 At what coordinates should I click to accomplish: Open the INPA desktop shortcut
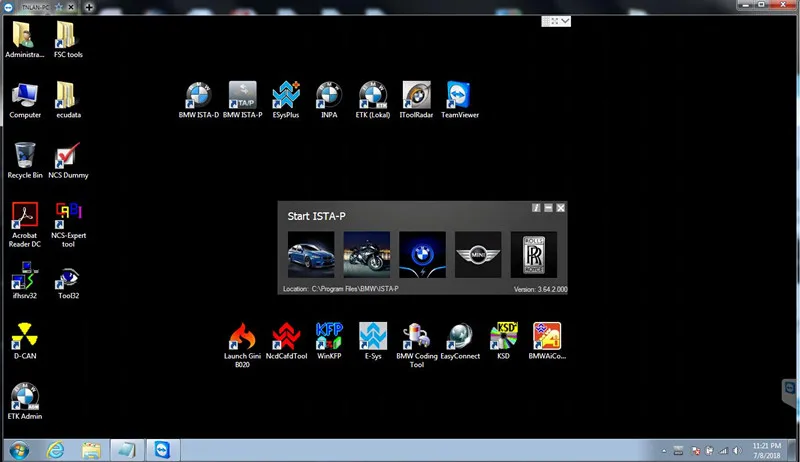[329, 100]
